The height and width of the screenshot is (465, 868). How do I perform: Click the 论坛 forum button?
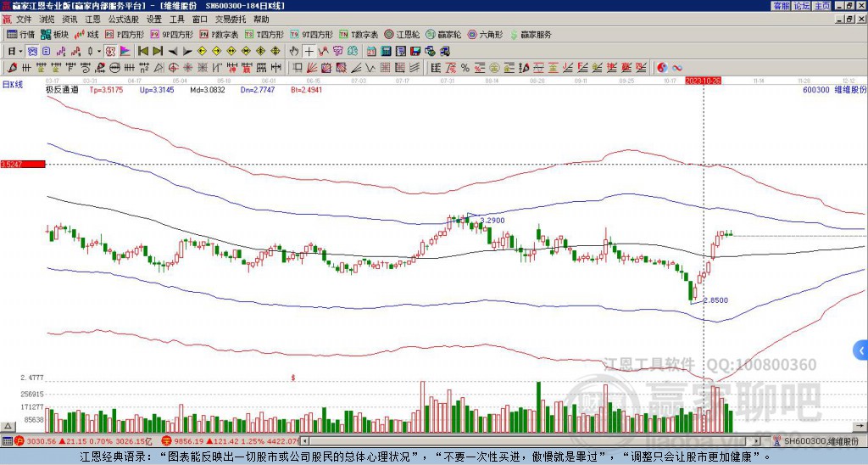tap(801, 6)
